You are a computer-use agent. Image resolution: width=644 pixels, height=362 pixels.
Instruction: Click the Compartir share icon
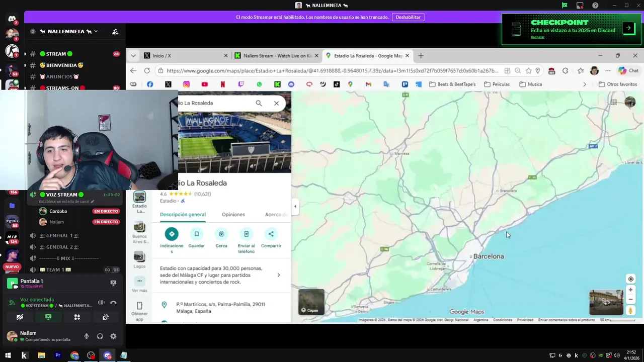[x=271, y=234]
